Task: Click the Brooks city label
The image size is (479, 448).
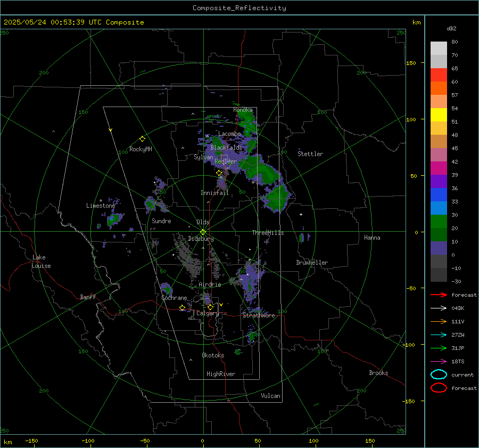Action: click(x=378, y=373)
